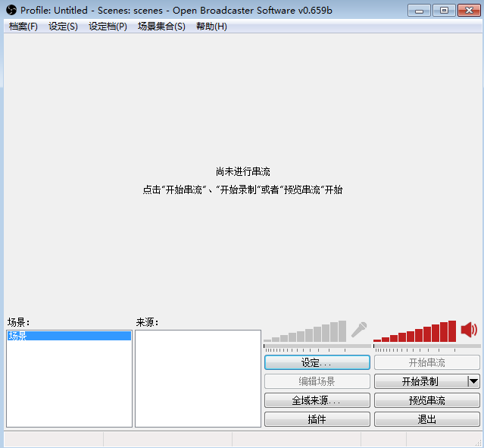Click the 全域来源... button
The width and height of the screenshot is (484, 448).
317,400
